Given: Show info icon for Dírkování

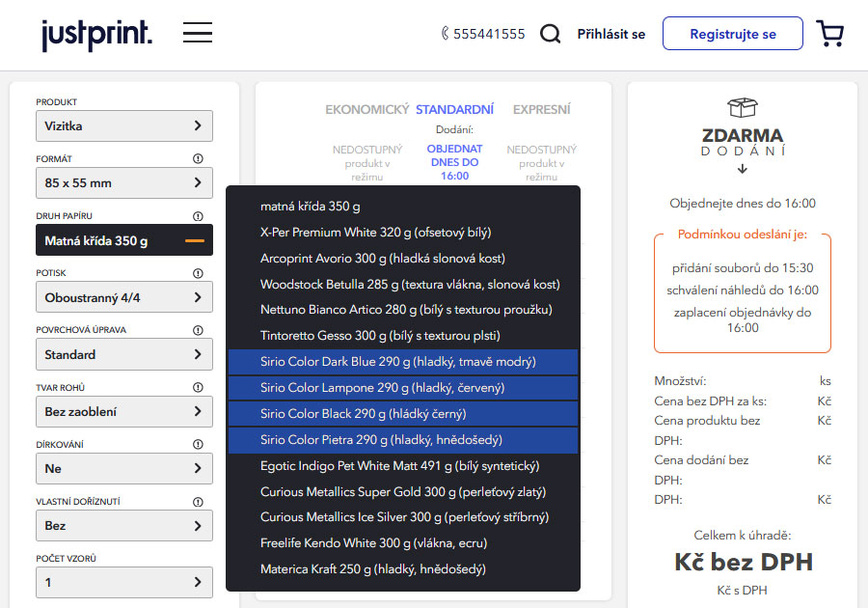Looking at the screenshot, I should [198, 444].
